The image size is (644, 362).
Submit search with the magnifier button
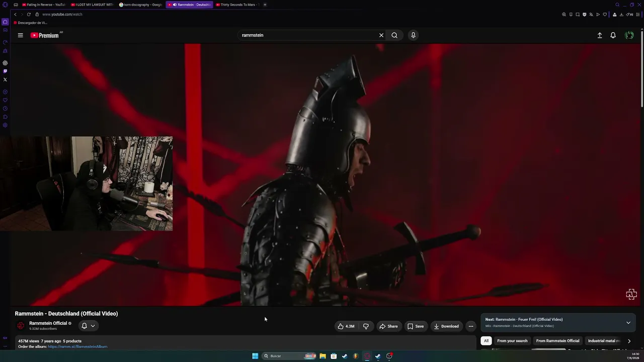394,35
